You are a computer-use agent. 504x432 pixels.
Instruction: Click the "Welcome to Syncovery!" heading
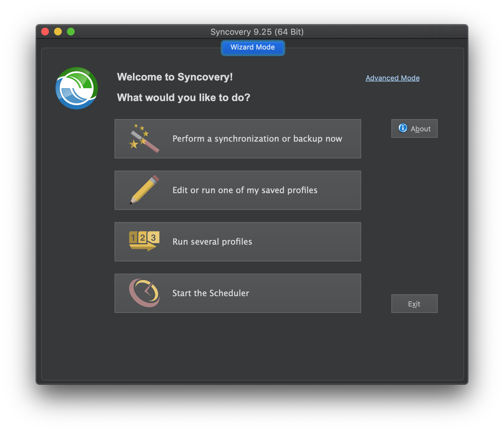[175, 77]
